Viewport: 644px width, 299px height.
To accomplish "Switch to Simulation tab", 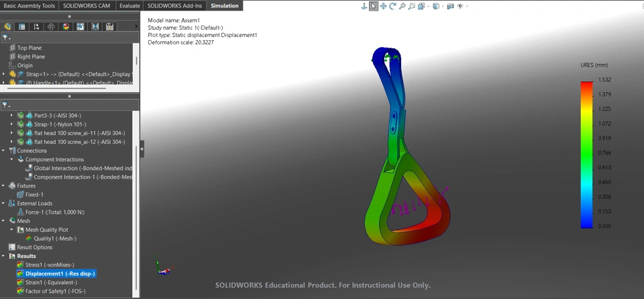I will click(225, 6).
